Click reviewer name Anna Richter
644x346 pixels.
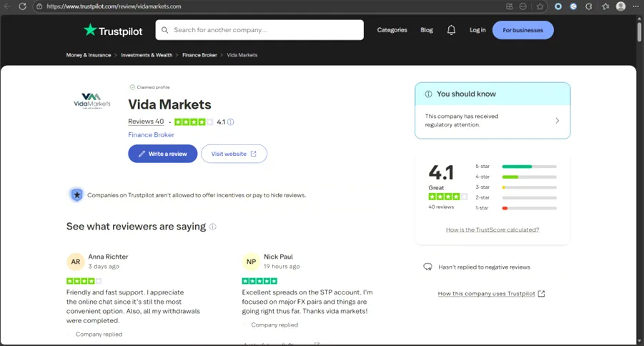coord(108,257)
